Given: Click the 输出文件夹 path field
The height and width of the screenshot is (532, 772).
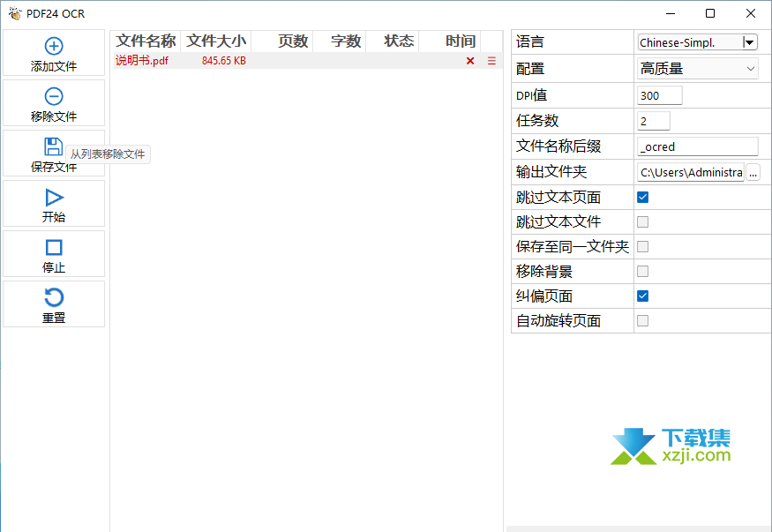Looking at the screenshot, I should click(691, 172).
